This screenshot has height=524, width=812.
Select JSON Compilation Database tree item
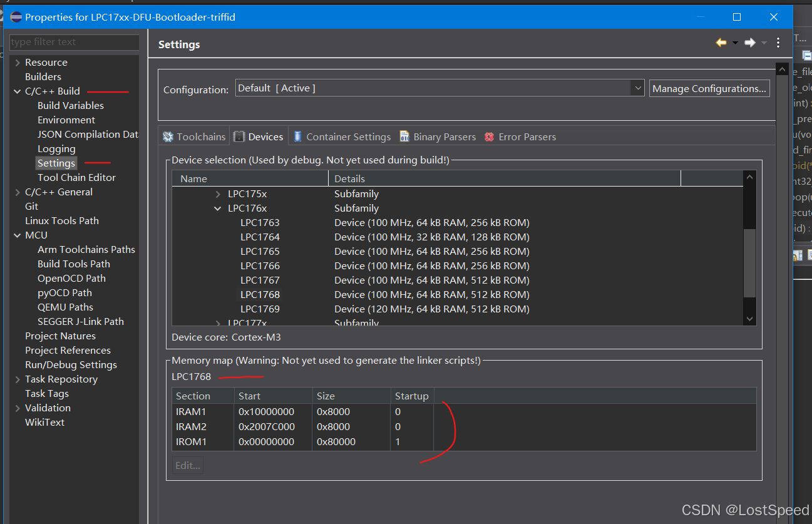click(x=88, y=135)
